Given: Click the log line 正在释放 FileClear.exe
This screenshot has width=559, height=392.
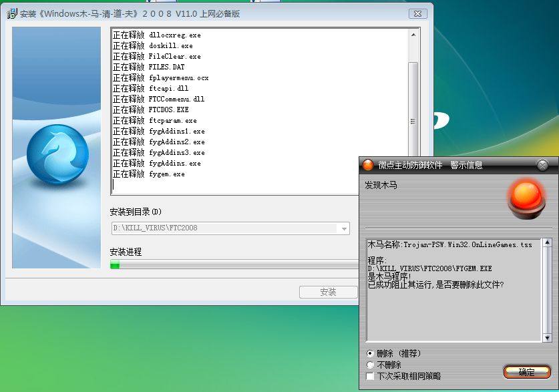Looking at the screenshot, I should click(157, 56).
